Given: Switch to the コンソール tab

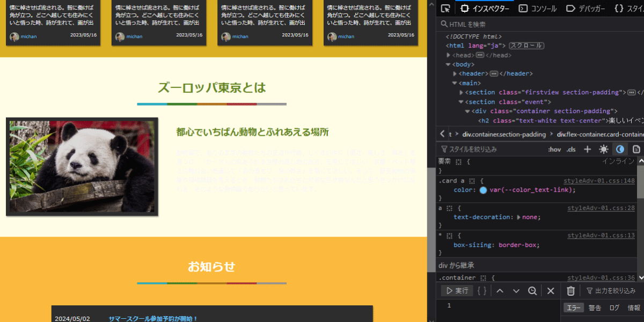Looking at the screenshot, I should coord(538,9).
